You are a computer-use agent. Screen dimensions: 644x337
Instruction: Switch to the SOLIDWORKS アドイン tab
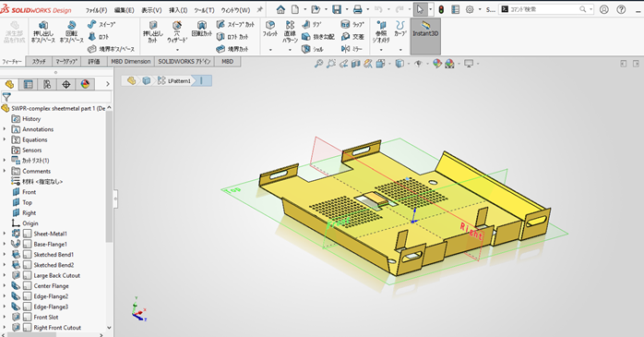185,61
